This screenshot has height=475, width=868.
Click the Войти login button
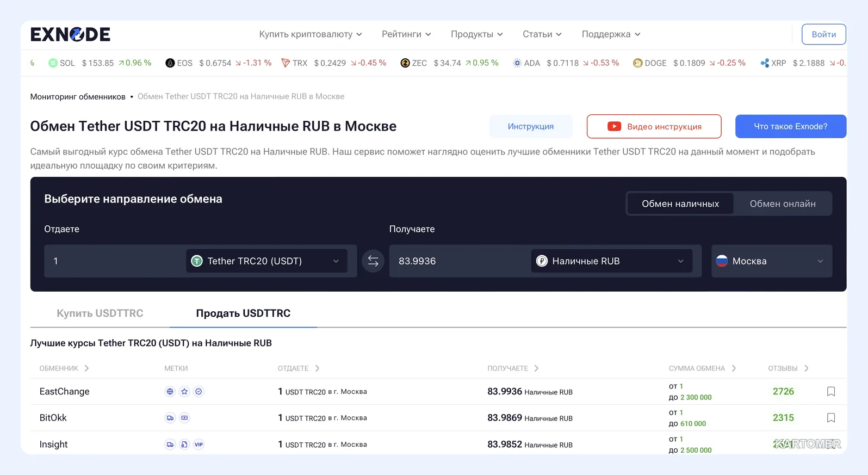(824, 34)
